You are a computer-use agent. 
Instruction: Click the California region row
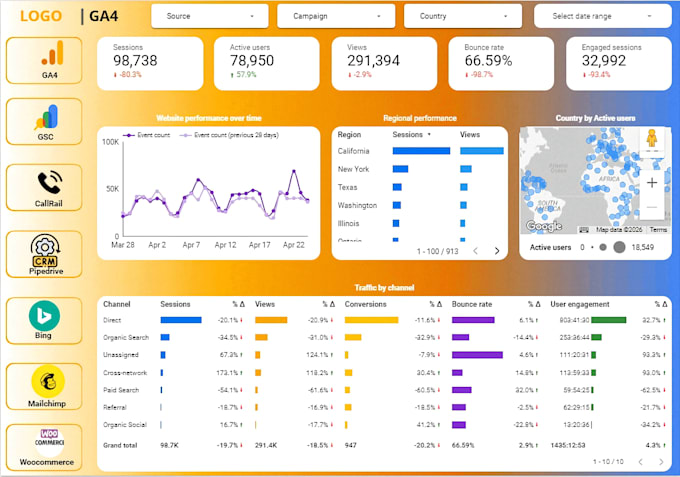(420, 151)
